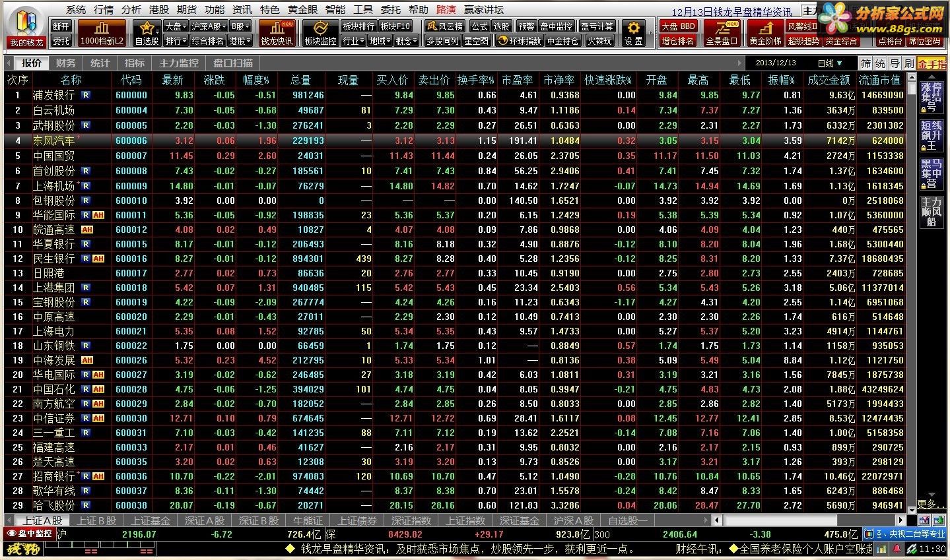Click the 委托 toolbar button
Viewport: 950px width, 560px height.
tap(61, 41)
